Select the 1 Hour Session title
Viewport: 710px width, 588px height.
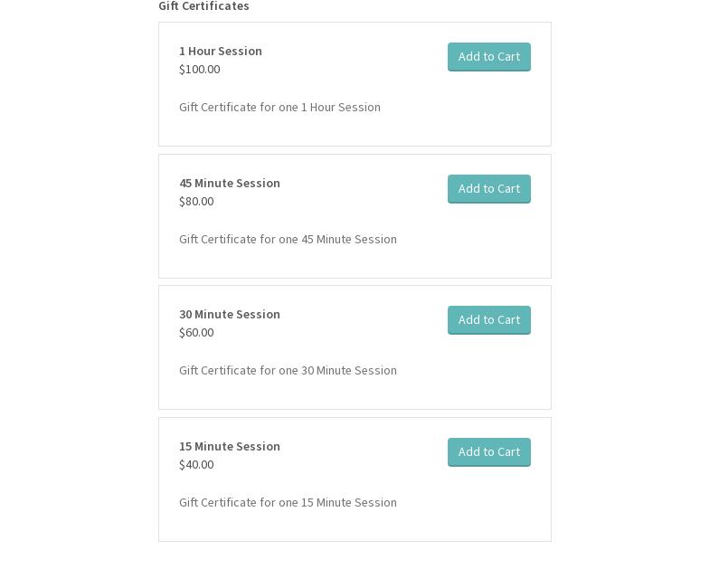221,51
